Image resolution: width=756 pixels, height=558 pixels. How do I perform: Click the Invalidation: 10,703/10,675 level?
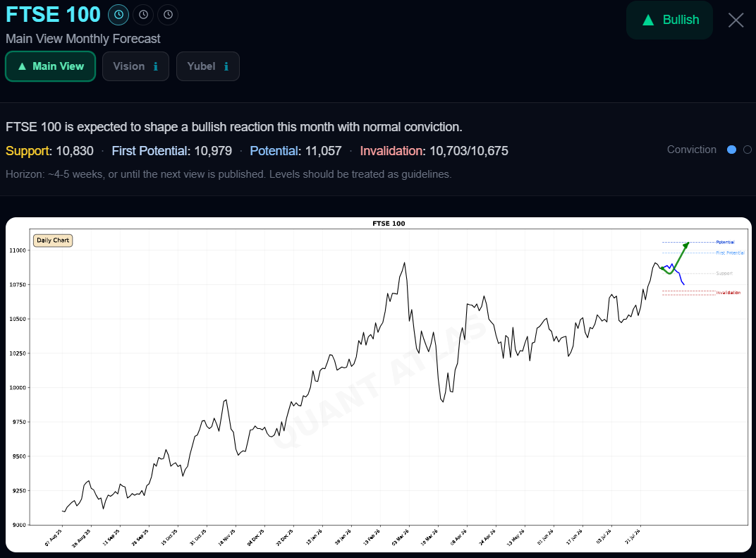434,151
